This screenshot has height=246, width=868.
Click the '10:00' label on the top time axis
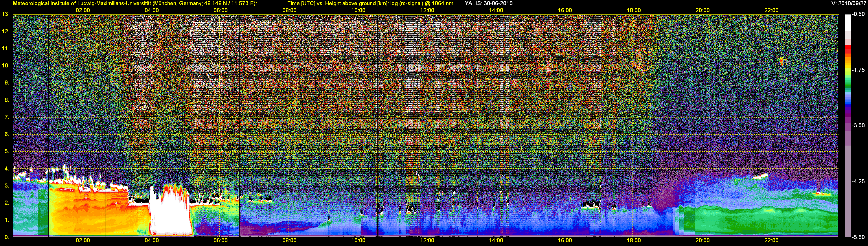(x=358, y=10)
